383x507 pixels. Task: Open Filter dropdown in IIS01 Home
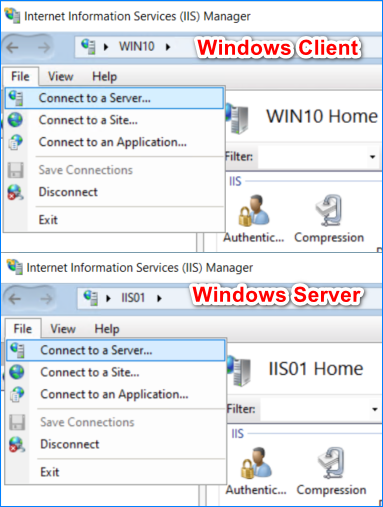(x=375, y=409)
